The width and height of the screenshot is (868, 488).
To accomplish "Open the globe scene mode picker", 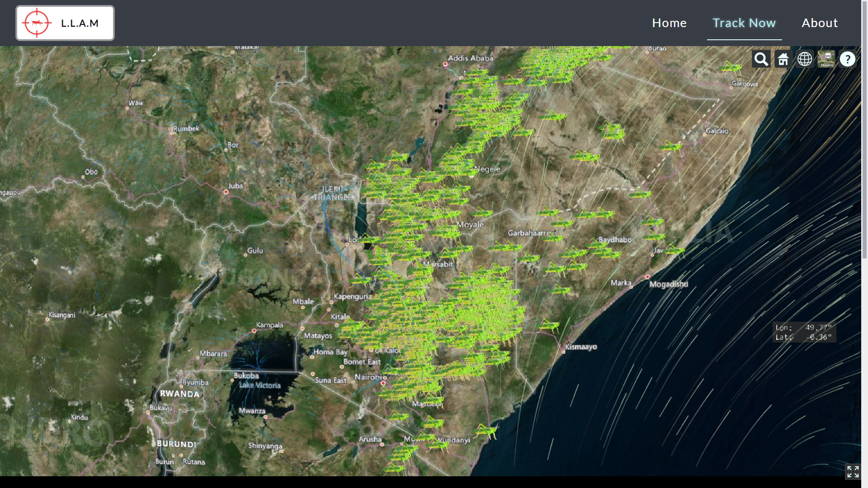I will pos(805,59).
